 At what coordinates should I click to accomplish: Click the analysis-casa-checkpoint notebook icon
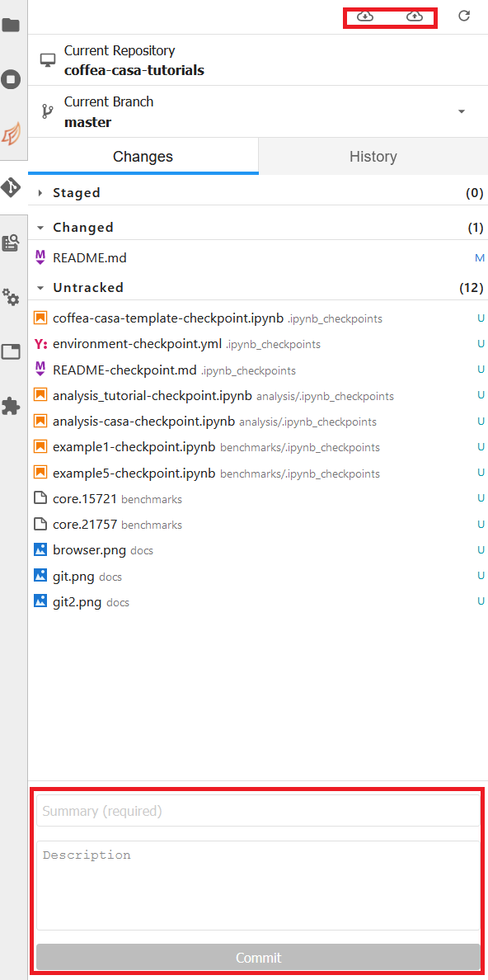(40, 421)
